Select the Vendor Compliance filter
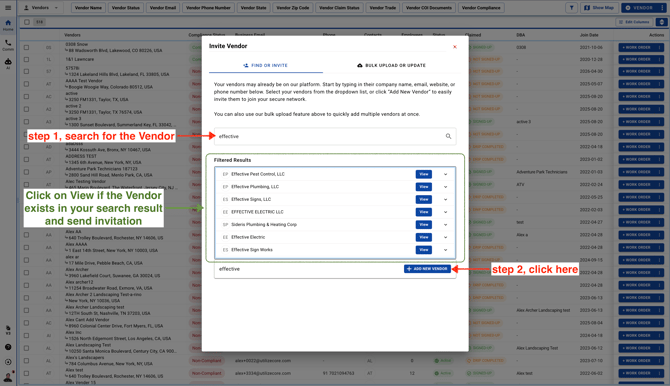Viewport: 670px width, 386px height. 481,8
